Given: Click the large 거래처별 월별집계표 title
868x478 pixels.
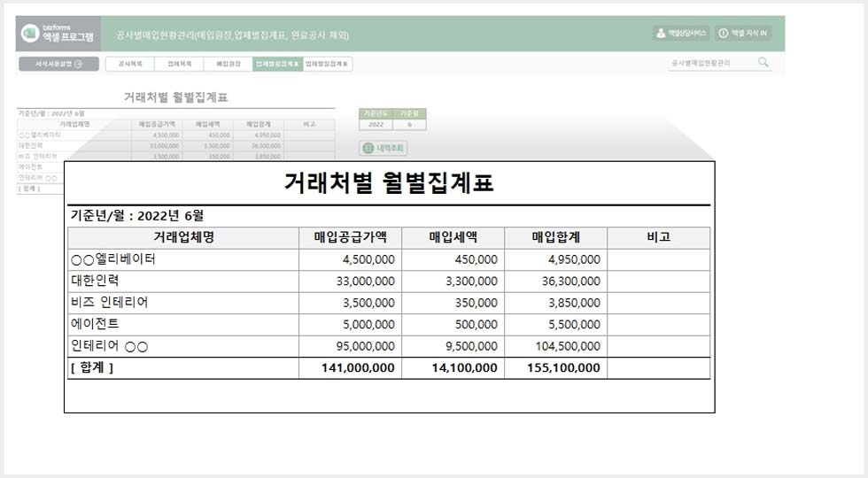Looking at the screenshot, I should click(x=389, y=182).
